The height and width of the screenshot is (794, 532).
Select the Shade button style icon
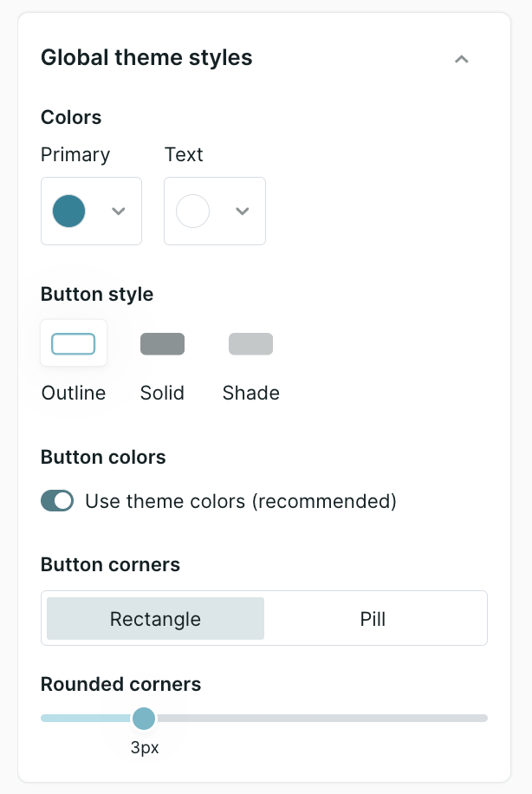click(251, 344)
